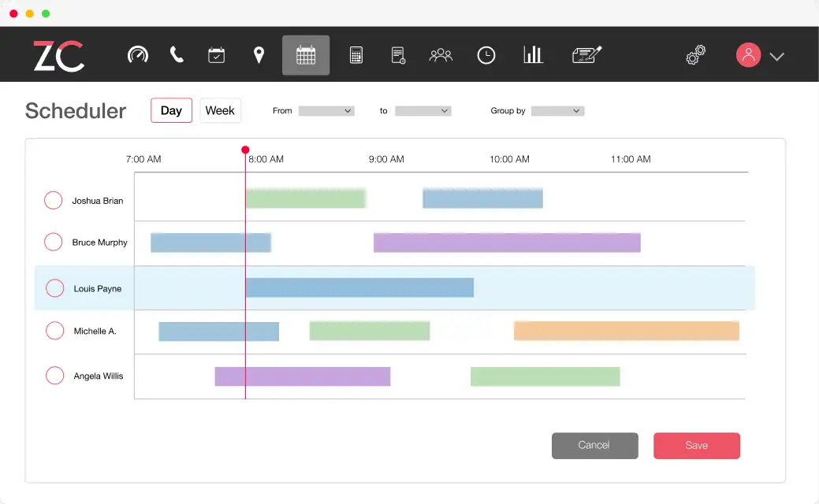This screenshot has height=504, width=819.
Task: Expand the Group by dropdown
Action: 557,110
